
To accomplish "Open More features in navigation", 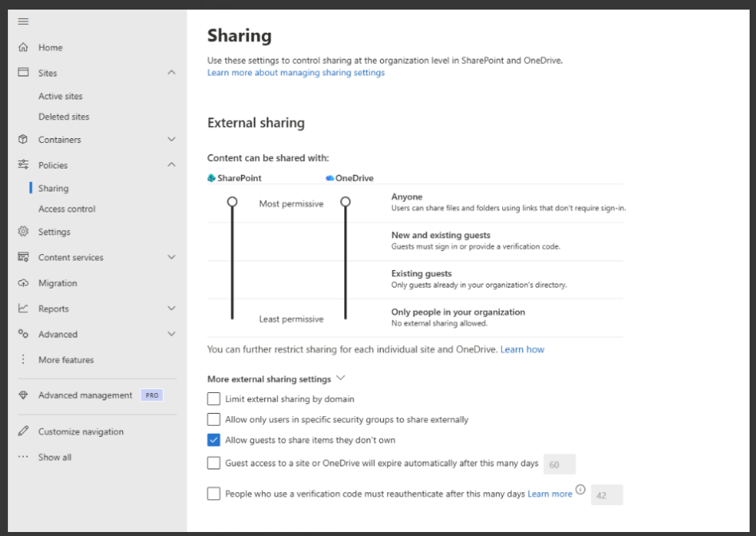I will 66,359.
